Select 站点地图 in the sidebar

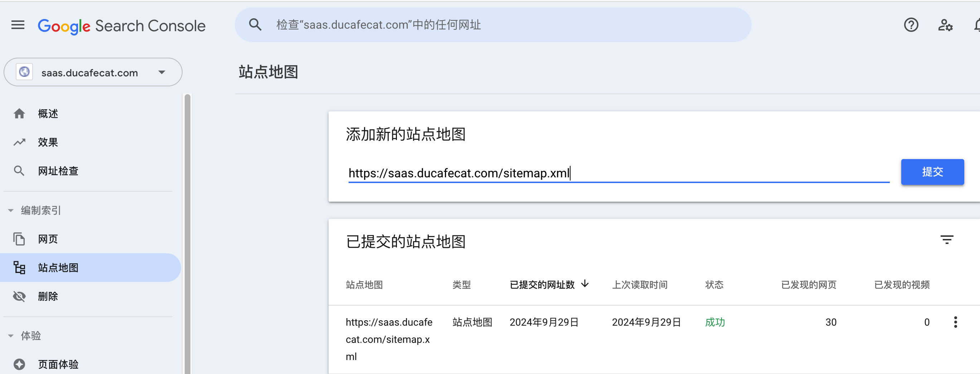pos(91,267)
